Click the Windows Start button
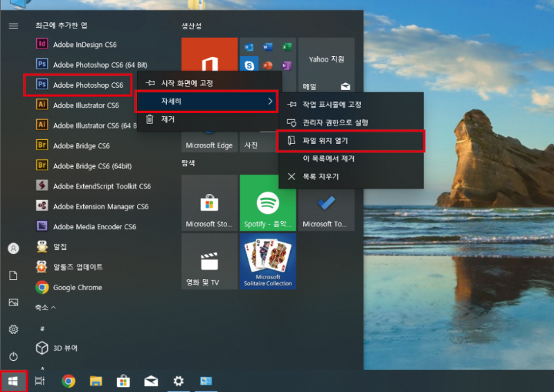554x392 pixels. (x=13, y=381)
